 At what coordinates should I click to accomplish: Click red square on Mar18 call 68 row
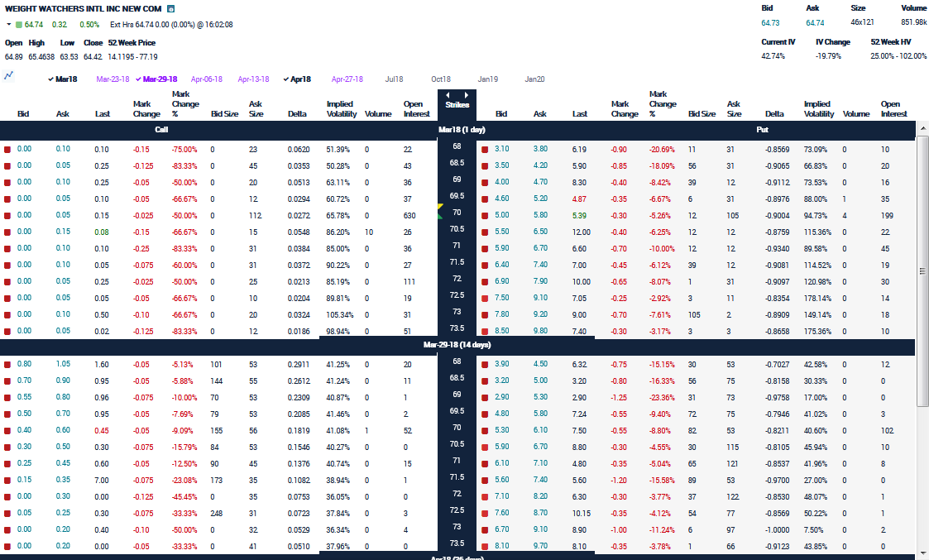coord(7,150)
